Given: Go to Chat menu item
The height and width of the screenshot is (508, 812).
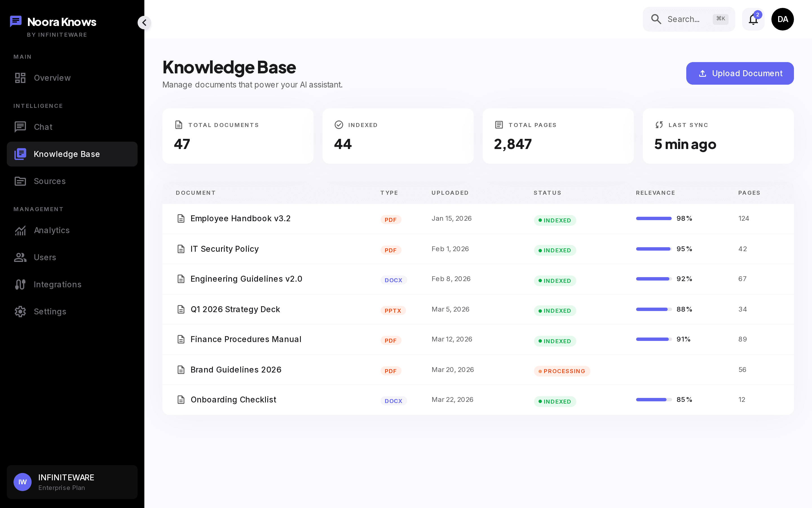Looking at the screenshot, I should coord(72,127).
